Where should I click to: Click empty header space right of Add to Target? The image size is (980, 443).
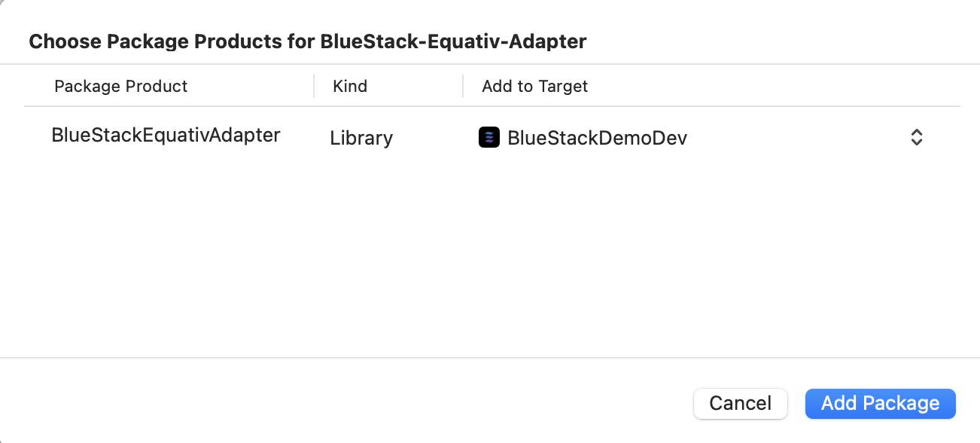pos(774,86)
